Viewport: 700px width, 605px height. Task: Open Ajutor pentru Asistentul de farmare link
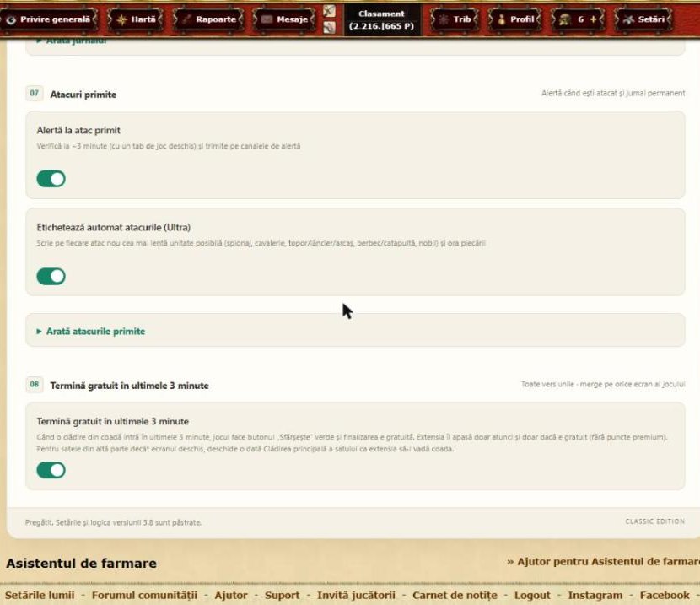click(603, 562)
